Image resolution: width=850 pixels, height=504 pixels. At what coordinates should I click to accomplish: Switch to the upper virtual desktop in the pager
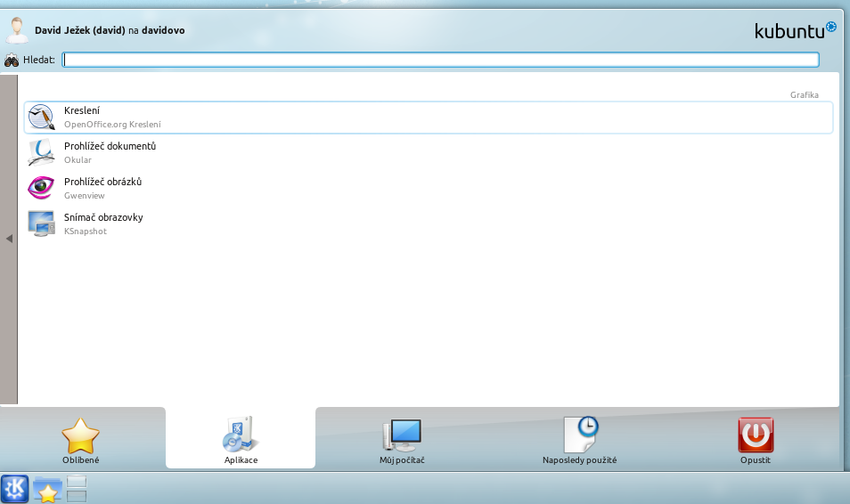point(77,481)
